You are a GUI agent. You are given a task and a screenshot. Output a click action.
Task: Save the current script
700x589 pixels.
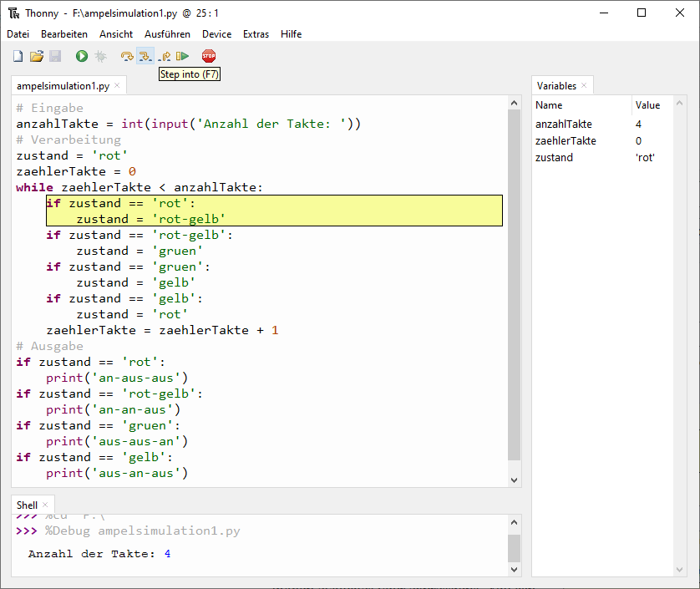click(54, 55)
